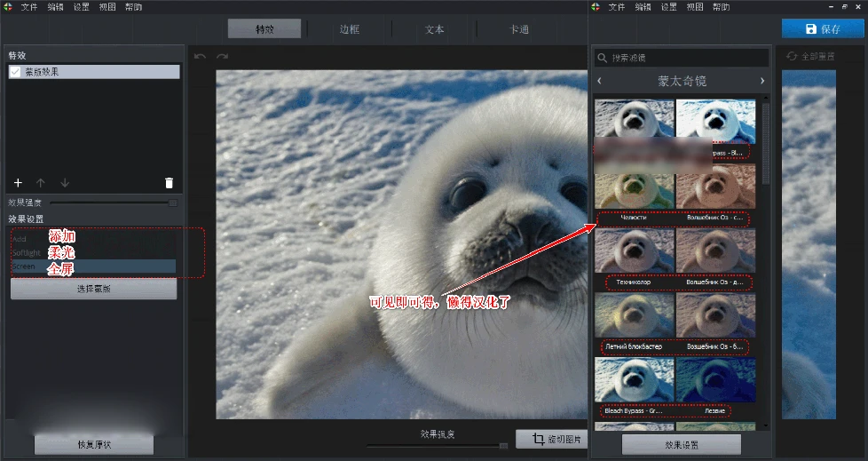Image resolution: width=868 pixels, height=461 pixels.
Task: Apply the Волшебник Оз - д… filter thumbnail
Action: [715, 251]
